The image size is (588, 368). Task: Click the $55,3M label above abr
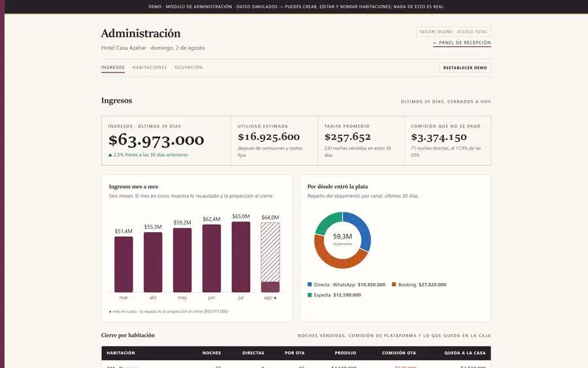153,227
